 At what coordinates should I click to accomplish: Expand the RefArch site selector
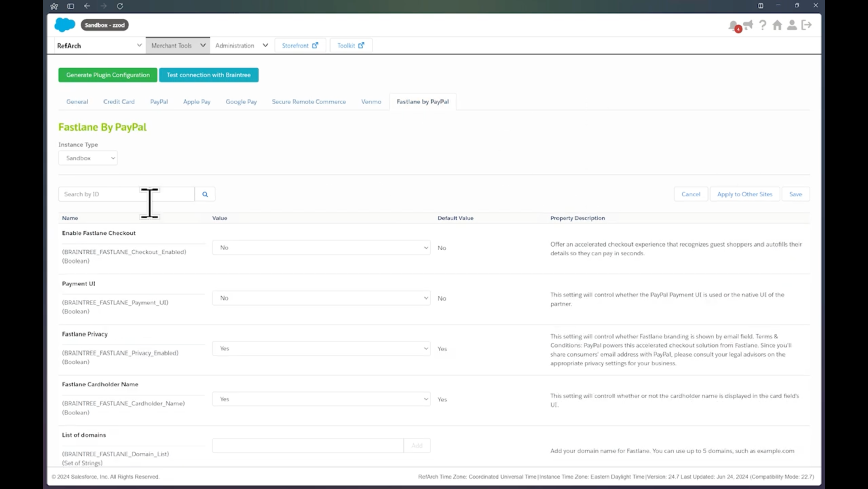pyautogui.click(x=99, y=46)
